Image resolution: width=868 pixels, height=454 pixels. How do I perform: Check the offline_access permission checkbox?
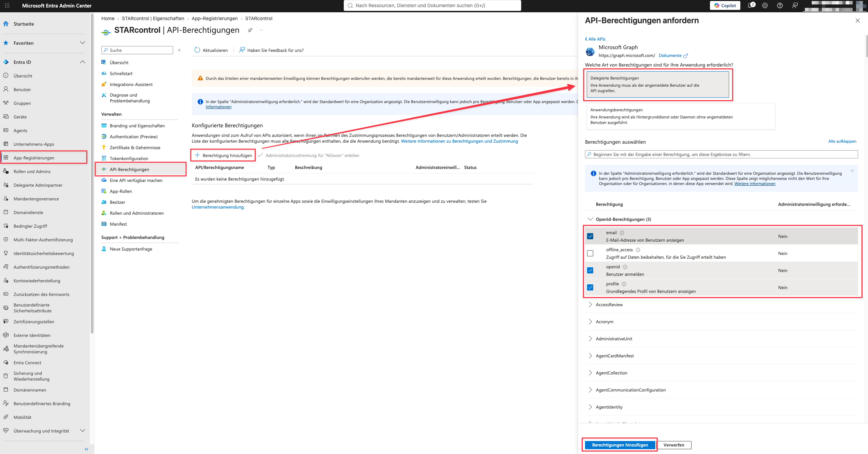coord(590,253)
